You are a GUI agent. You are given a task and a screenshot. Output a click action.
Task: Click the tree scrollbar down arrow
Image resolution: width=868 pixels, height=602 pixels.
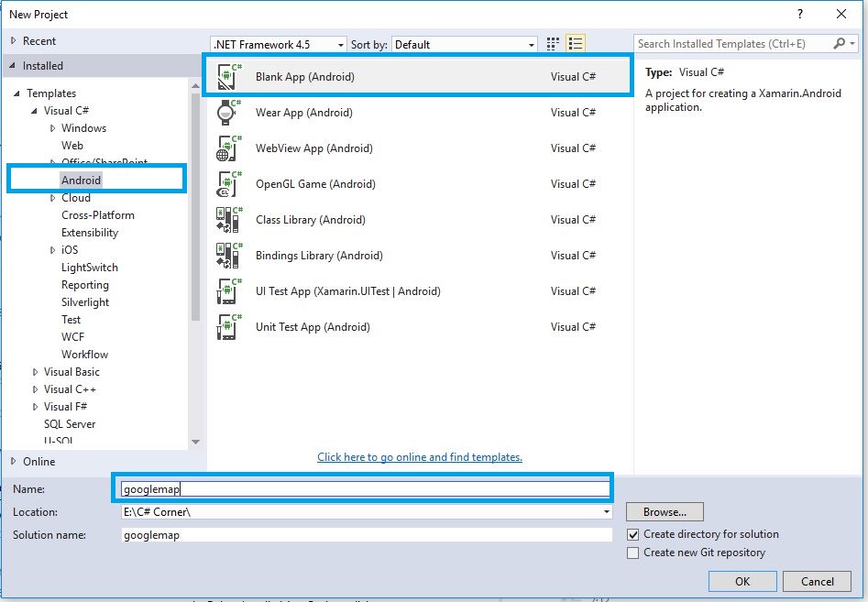[x=195, y=442]
